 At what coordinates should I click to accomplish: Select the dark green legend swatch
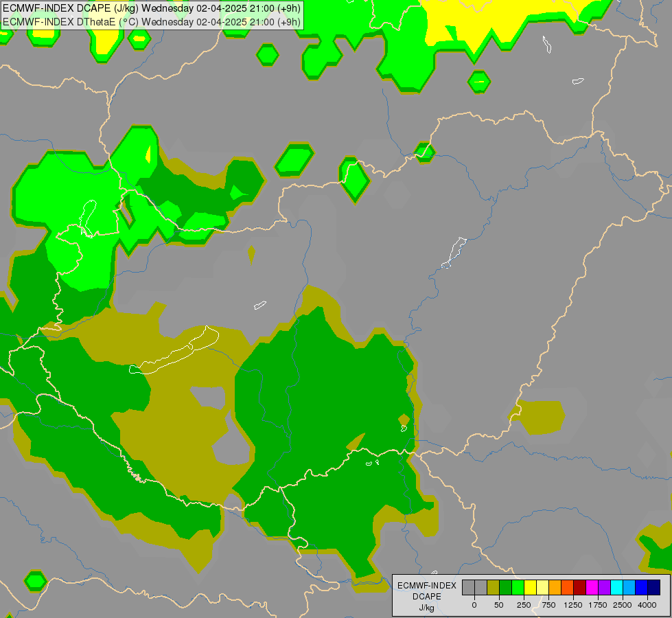[506, 587]
